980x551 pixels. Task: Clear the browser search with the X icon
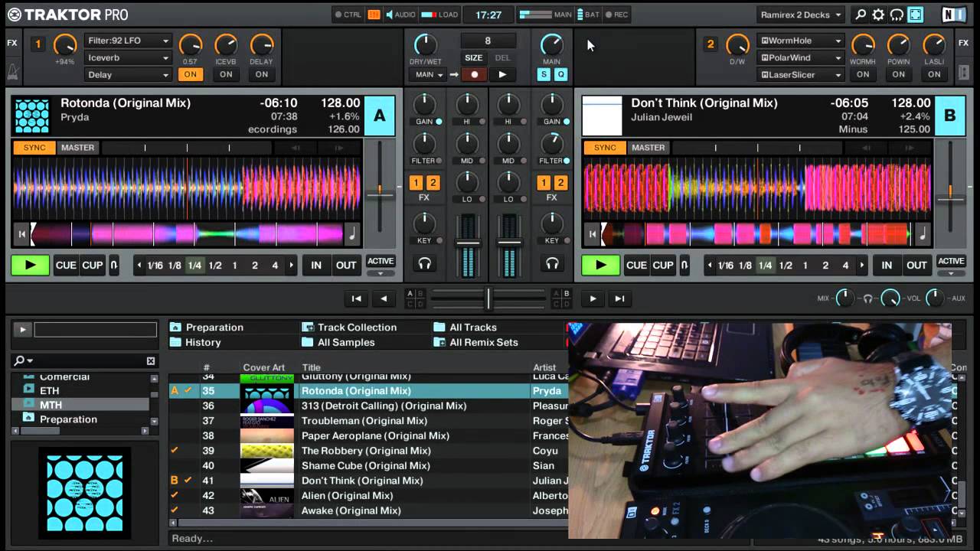pos(151,360)
